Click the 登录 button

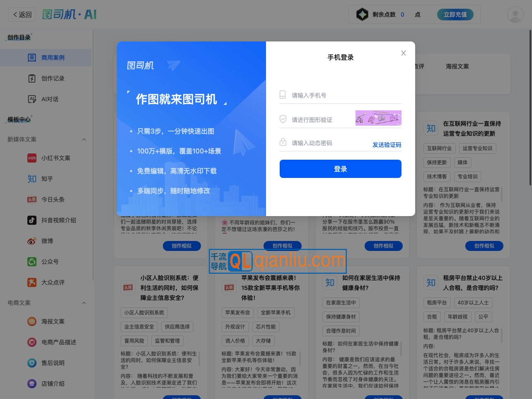340,169
